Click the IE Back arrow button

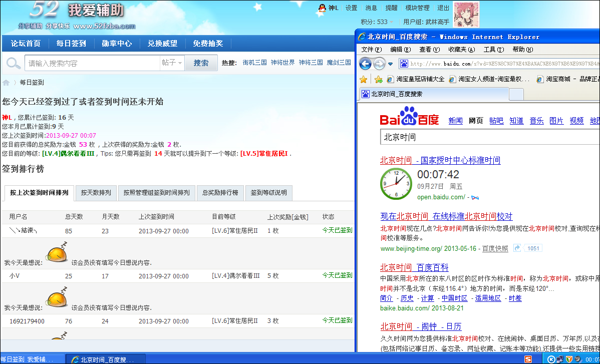[x=366, y=64]
